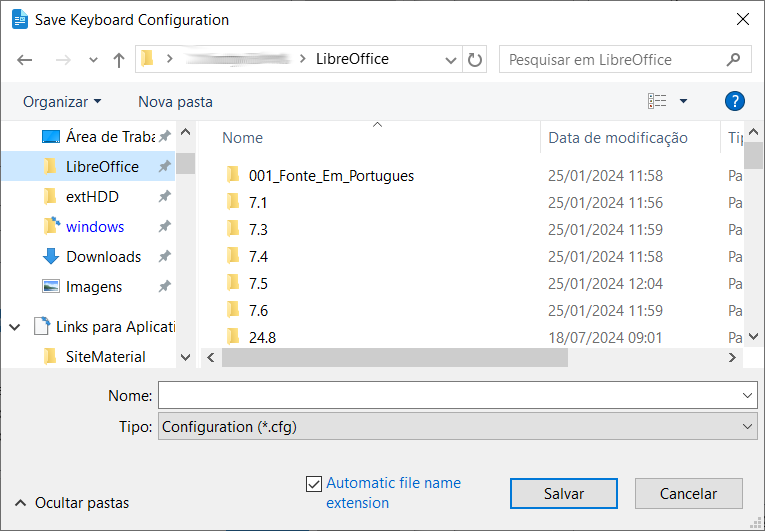The image size is (765, 531).
Task: Select the 7.4 folder
Action: (x=258, y=257)
